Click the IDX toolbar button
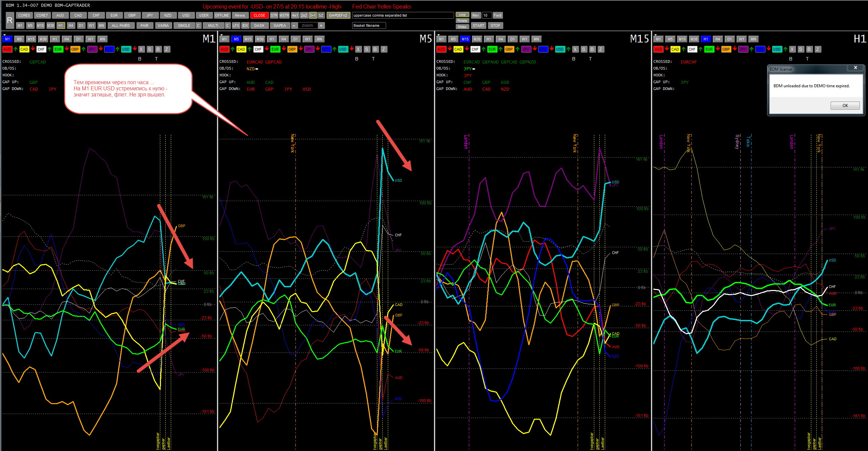868x451 pixels. coord(245,25)
